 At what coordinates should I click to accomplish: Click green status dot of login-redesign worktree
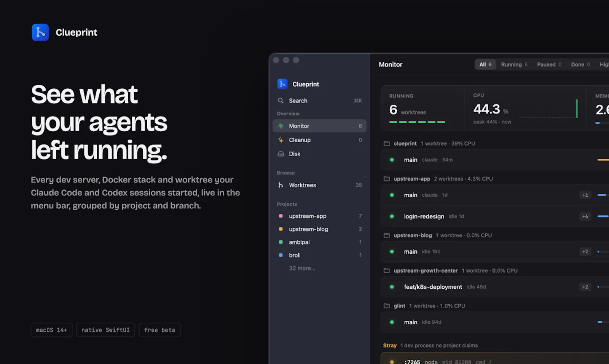point(392,216)
